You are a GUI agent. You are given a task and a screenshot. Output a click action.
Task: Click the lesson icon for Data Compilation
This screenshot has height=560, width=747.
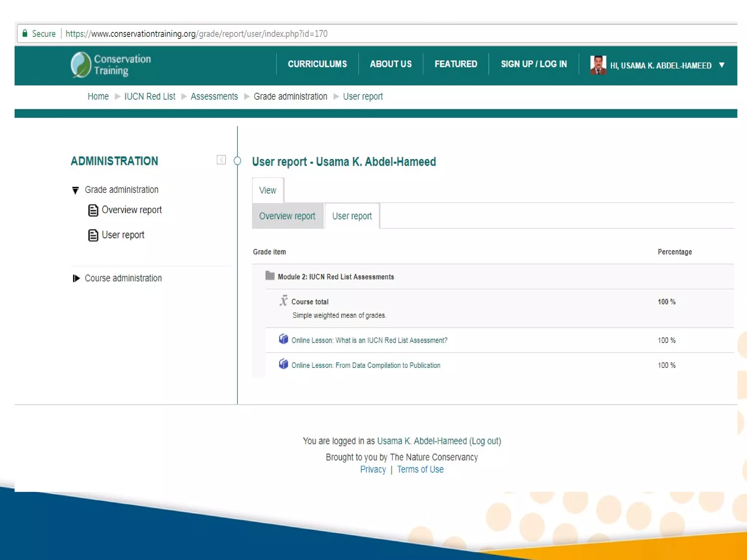pyautogui.click(x=283, y=364)
